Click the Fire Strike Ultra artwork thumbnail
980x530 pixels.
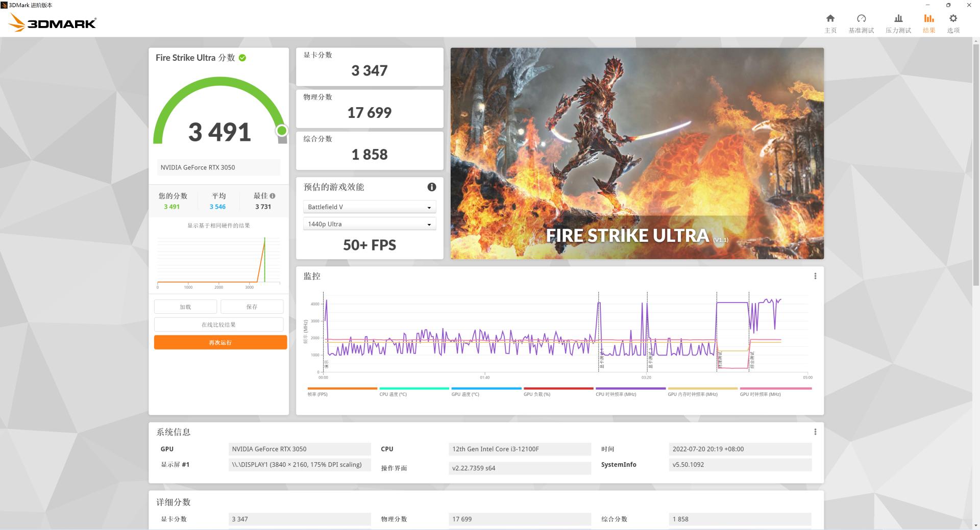pos(636,153)
